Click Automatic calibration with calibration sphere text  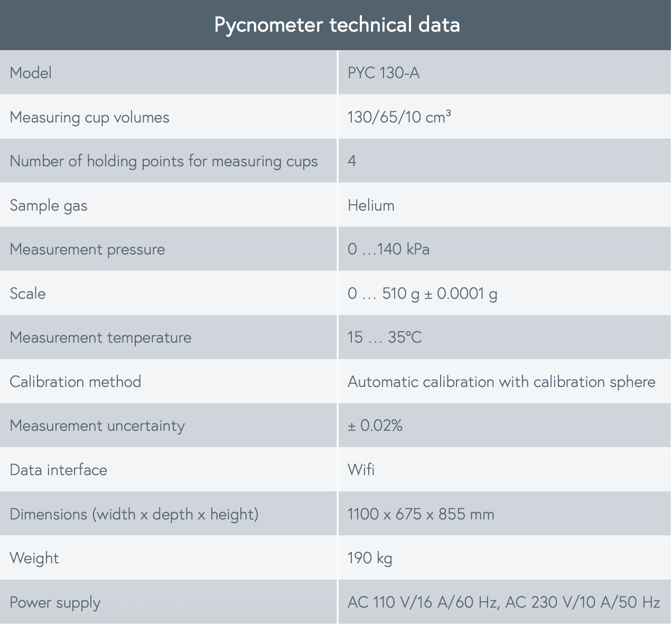tap(501, 382)
